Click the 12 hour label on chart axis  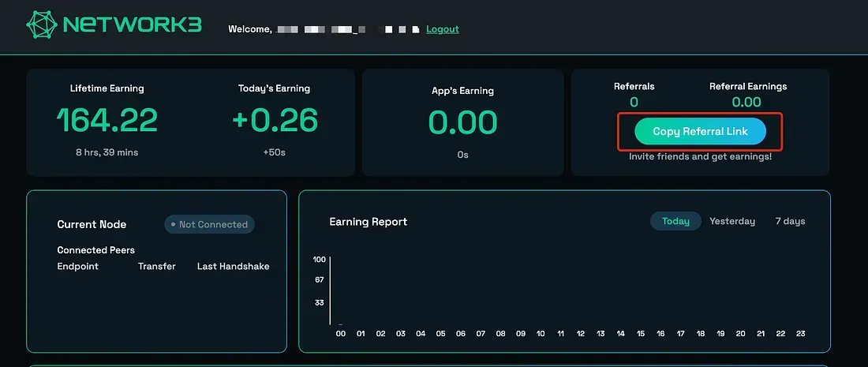pyautogui.click(x=581, y=333)
